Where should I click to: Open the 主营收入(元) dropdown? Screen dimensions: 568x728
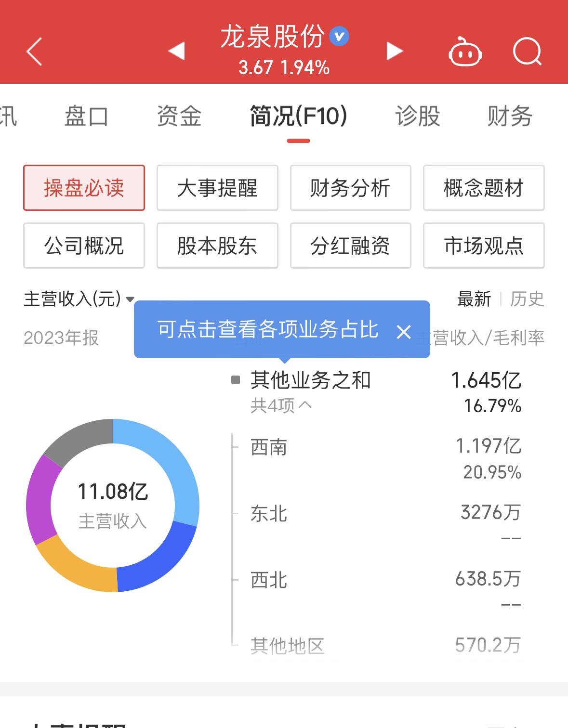coord(79,299)
